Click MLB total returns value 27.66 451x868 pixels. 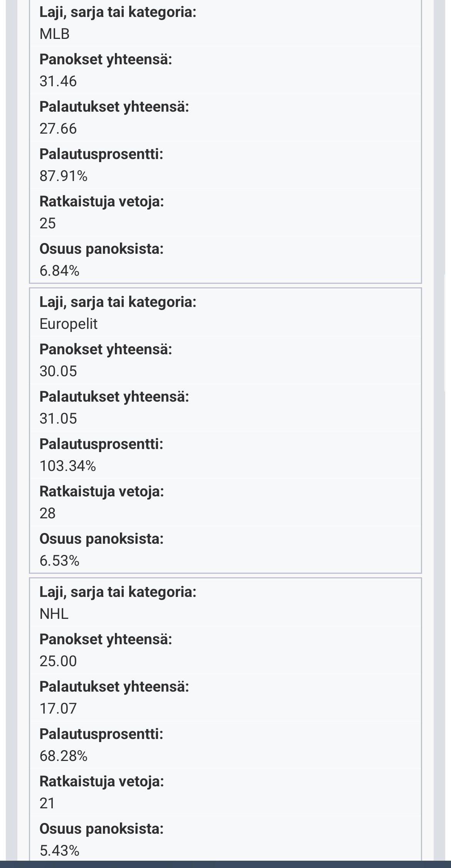pos(58,129)
